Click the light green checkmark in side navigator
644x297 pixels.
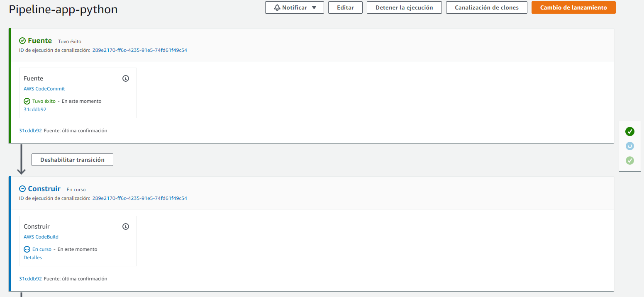[629, 160]
